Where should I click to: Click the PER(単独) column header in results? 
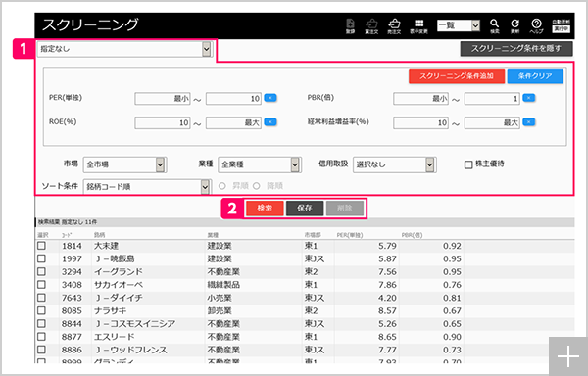tap(350, 235)
